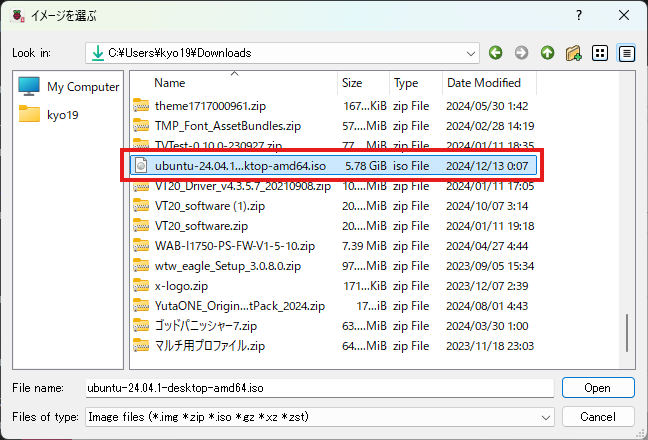Click the Raspberry Pi dialog title icon
648x440 pixels.
click(18, 16)
